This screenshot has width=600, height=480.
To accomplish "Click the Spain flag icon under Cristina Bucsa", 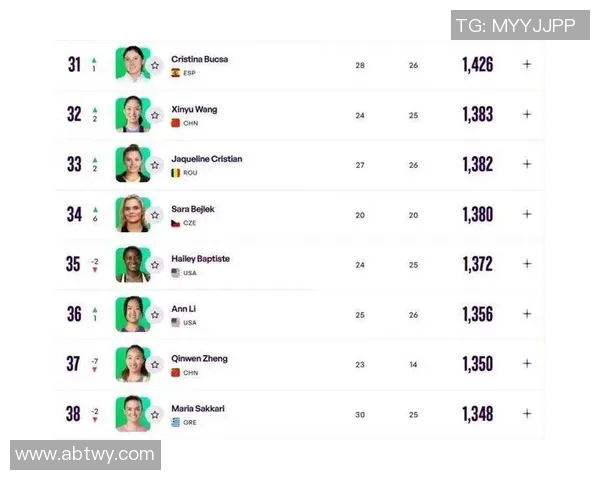I will pyautogui.click(x=176, y=73).
